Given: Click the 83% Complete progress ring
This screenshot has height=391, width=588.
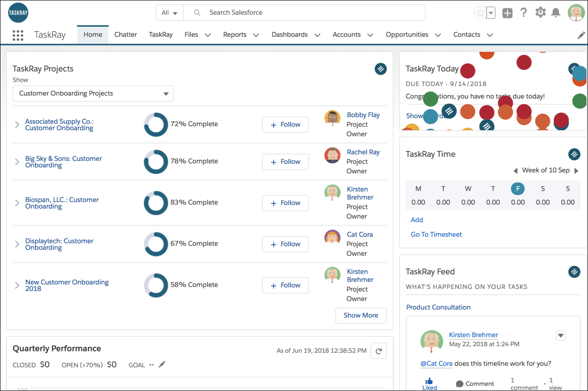Looking at the screenshot, I should click(156, 203).
